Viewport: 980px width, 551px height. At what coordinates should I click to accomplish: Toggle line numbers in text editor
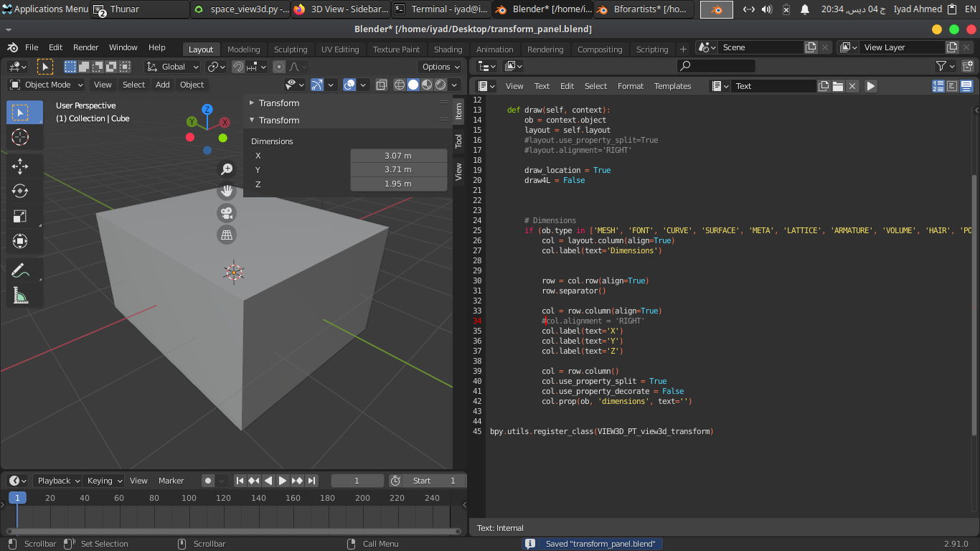[938, 86]
